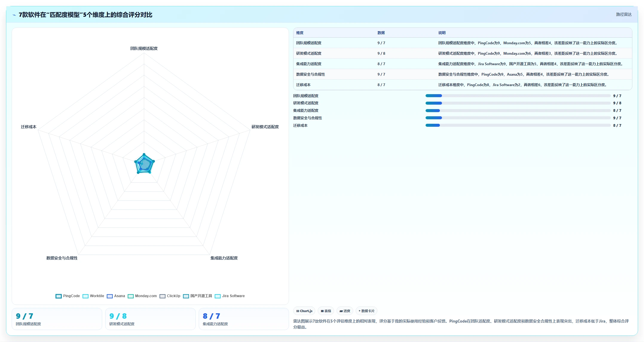Click the 雷达图展示7款软件 summary paragraph
Image resolution: width=644 pixels, height=342 pixels.
(x=461, y=324)
